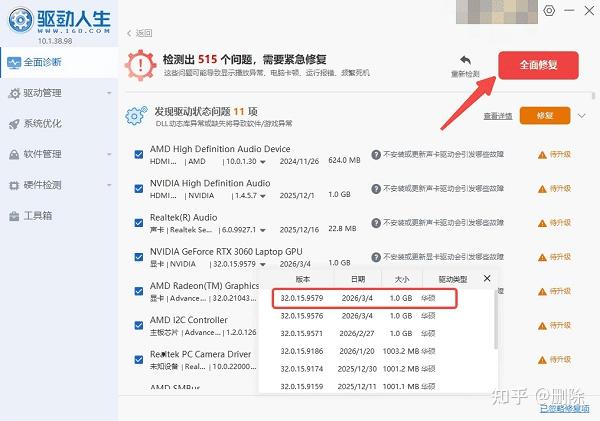Click 待升级 warning on Realtek(R) Audio row
Image resolution: width=600 pixels, height=421 pixels.
(554, 223)
